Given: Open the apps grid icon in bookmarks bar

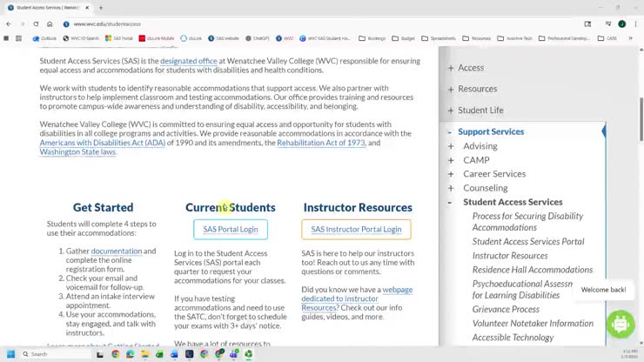Looking at the screenshot, I should click(18, 38).
